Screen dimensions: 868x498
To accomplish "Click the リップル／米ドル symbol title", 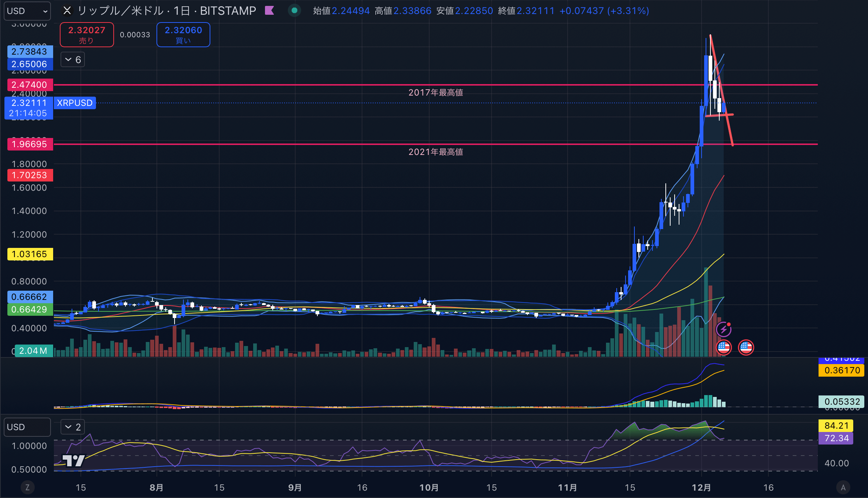I will (x=120, y=11).
